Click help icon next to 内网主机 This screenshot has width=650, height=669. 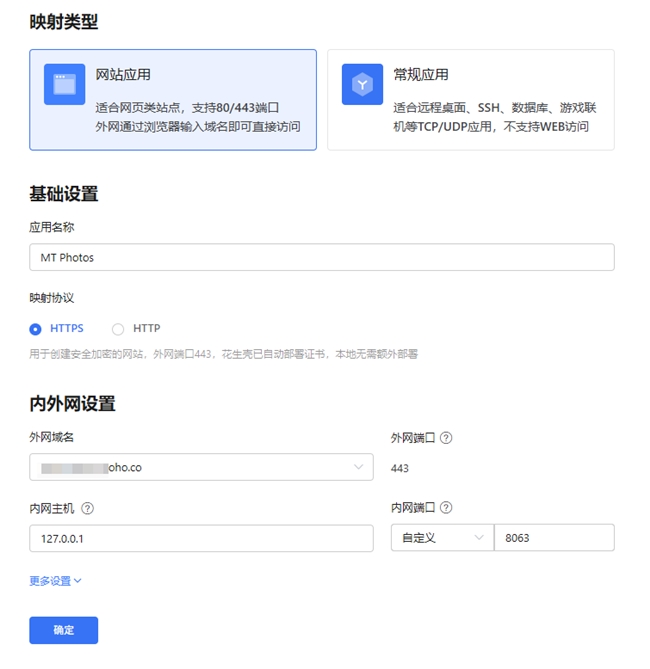pyautogui.click(x=87, y=508)
